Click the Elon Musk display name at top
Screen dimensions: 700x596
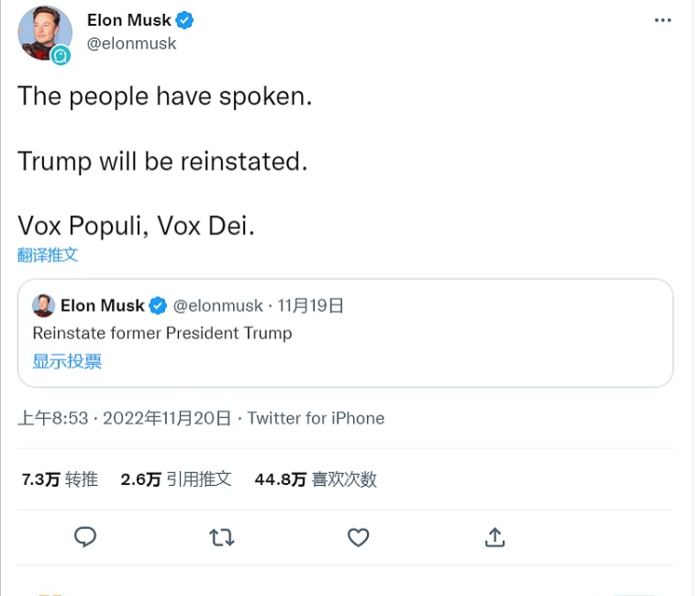tap(129, 20)
